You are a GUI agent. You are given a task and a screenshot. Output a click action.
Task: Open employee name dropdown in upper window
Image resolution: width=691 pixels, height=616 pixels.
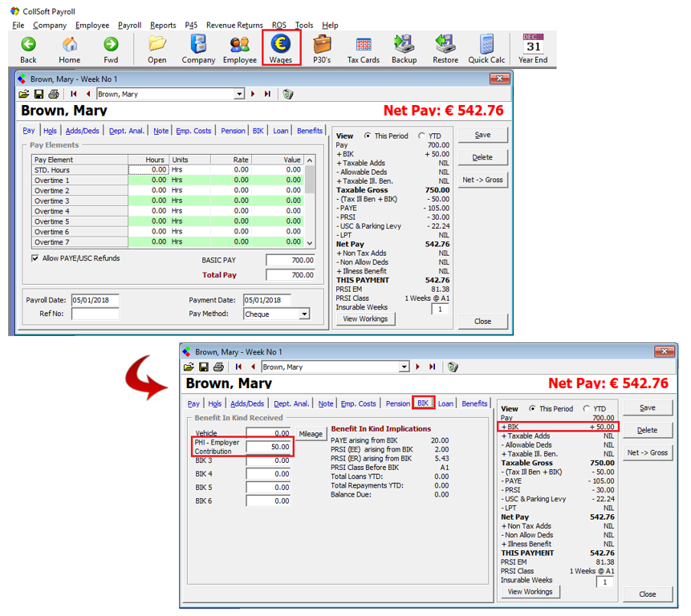tap(239, 95)
